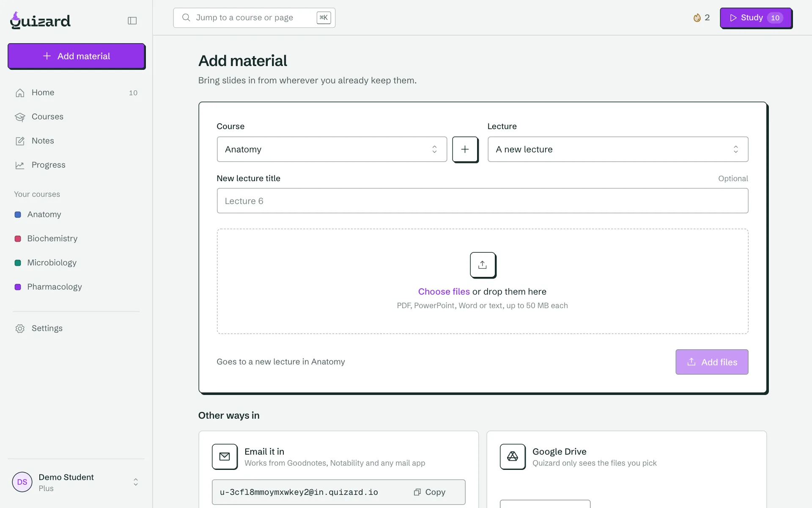Click 'Your courses' section label
The width and height of the screenshot is (812, 508).
click(x=37, y=194)
